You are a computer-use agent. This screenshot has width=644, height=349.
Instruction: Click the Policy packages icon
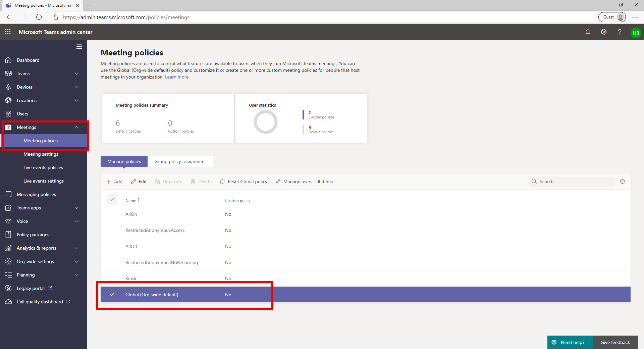8,235
